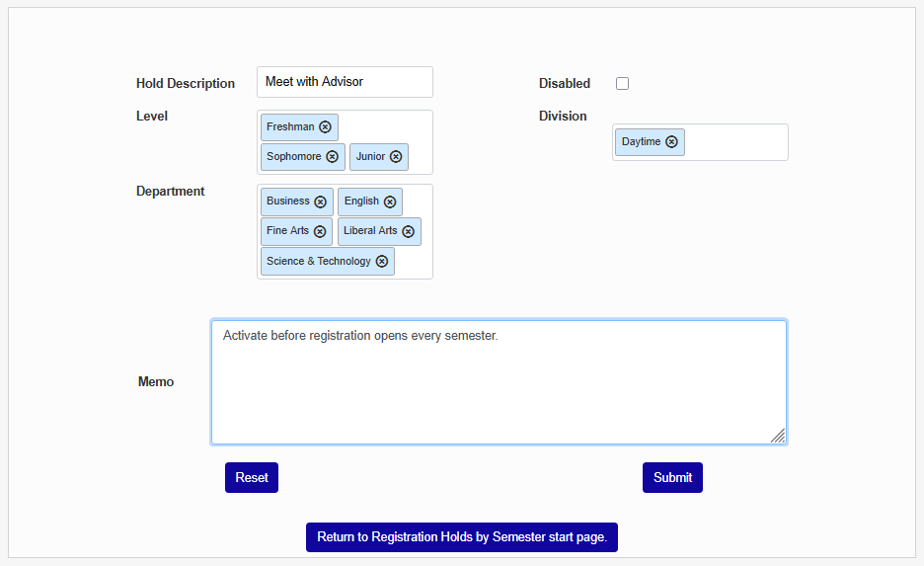Click the Reset button
The height and width of the screenshot is (566, 924).
(252, 477)
